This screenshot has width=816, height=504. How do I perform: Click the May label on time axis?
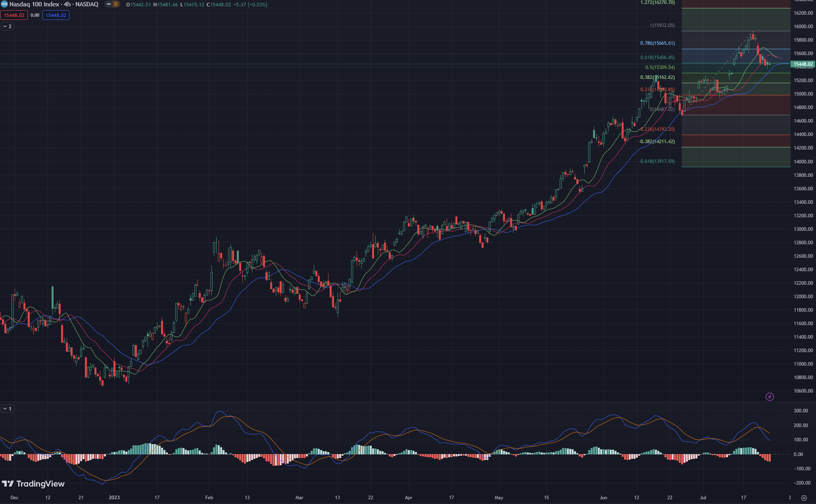pos(499,498)
